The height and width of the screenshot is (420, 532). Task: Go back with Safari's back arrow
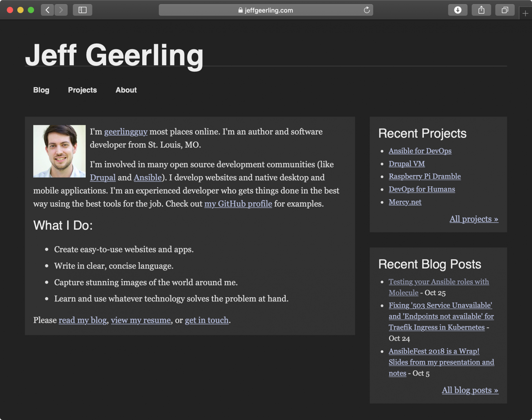(48, 10)
